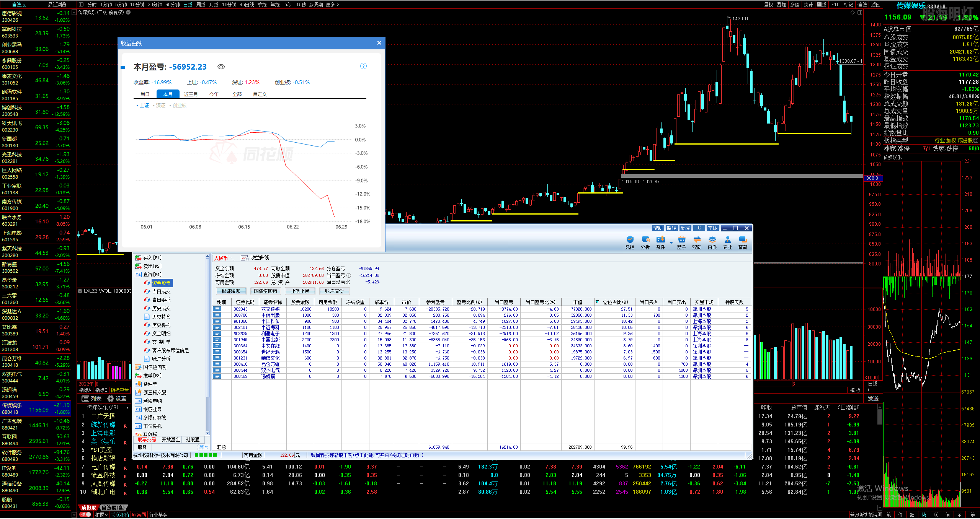Toggle the 标记 mark option

pyautogui.click(x=848, y=5)
